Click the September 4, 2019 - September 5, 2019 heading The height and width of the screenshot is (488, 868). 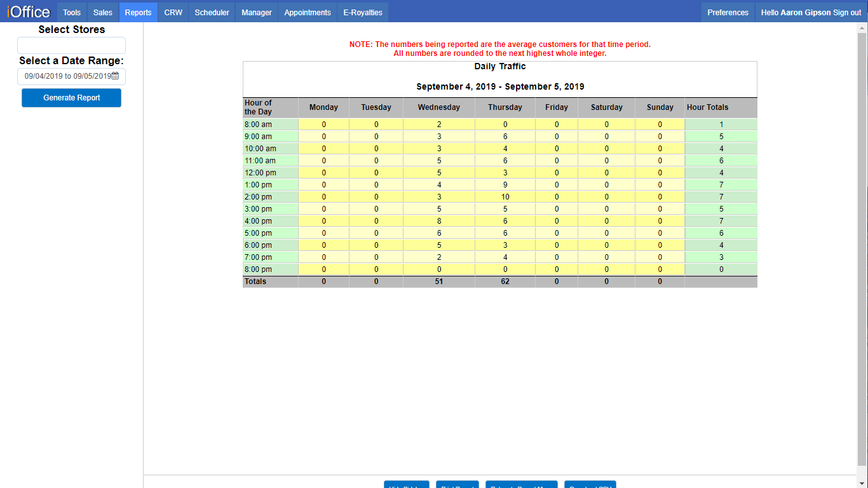[500, 86]
